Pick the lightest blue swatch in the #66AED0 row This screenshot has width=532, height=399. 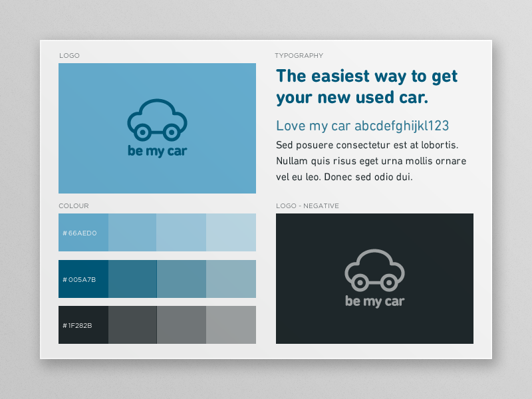coord(231,232)
